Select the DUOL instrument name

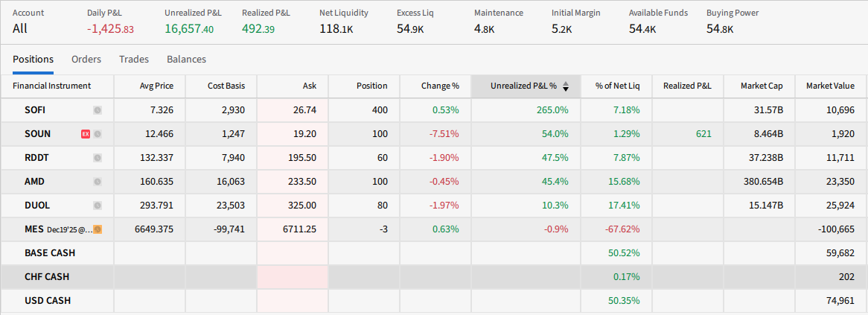[38, 206]
